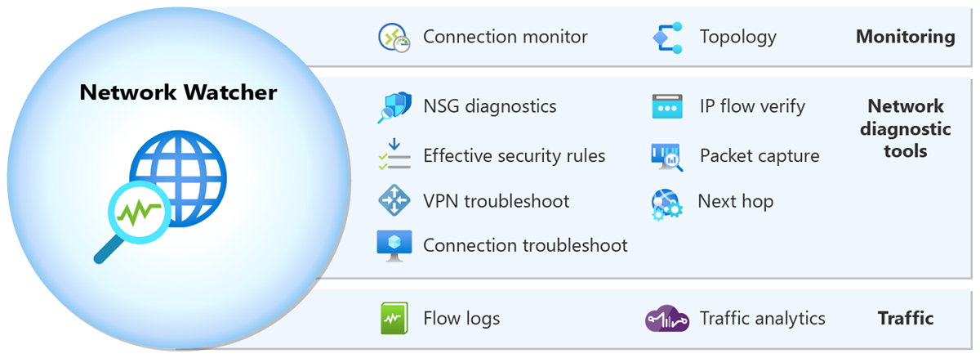Select the Traffic category heading
980x358 pixels.
point(905,318)
